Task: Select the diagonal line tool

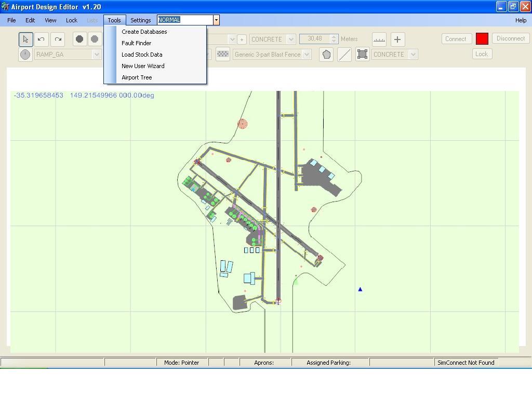Action: pos(344,55)
